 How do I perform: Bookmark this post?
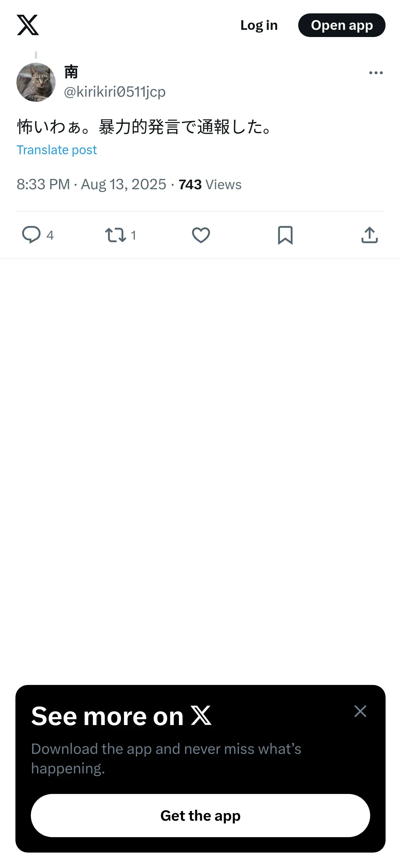coord(285,235)
